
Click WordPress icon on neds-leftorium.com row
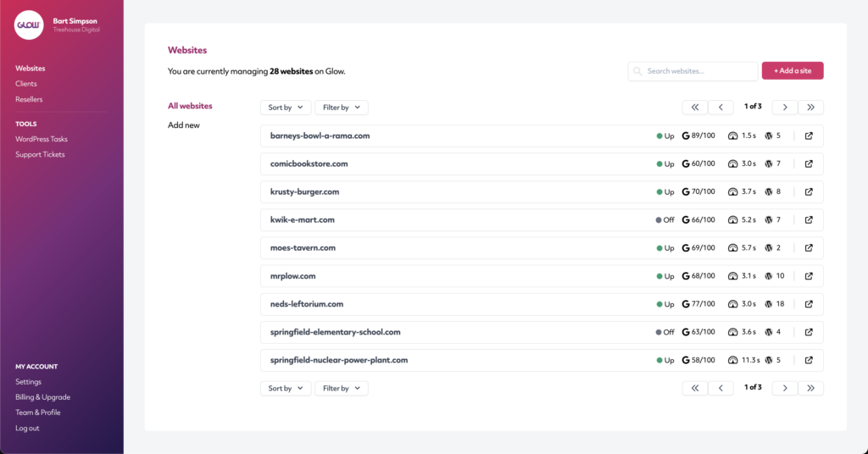pos(769,304)
